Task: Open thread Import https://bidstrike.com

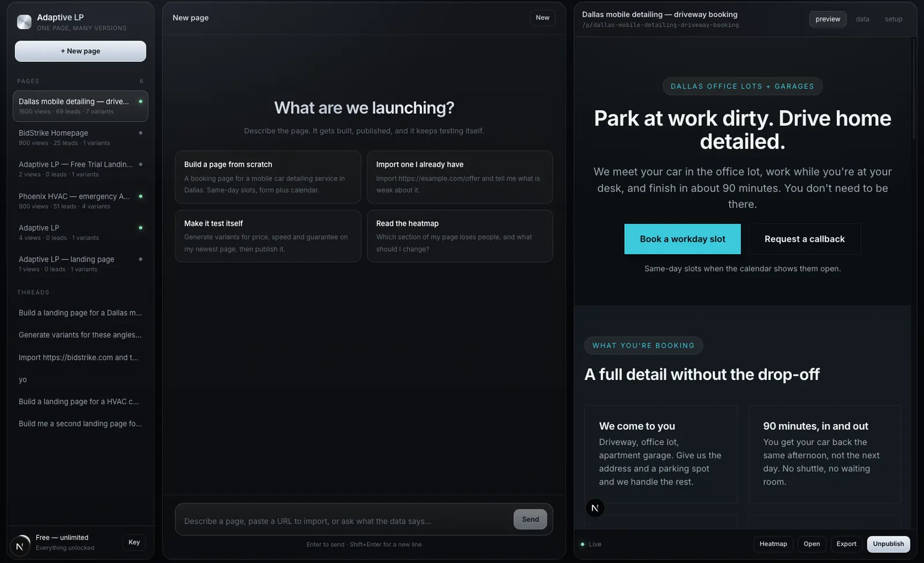Action: 80,357
